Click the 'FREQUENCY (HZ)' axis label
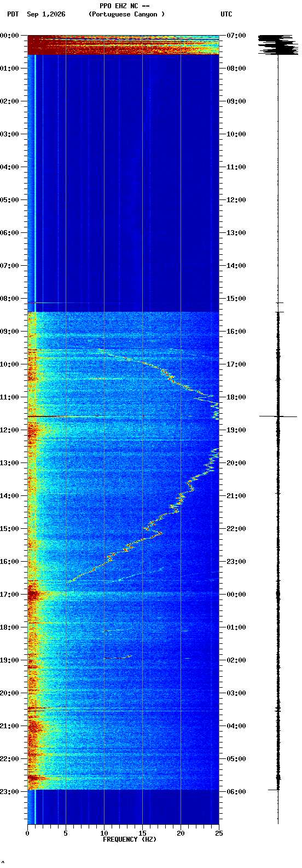Screen dimensions: 302x868 (130, 840)
